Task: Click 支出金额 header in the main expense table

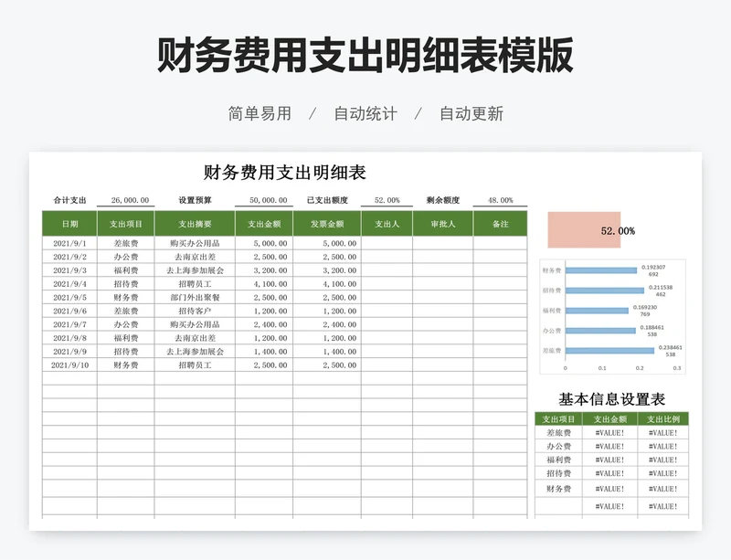Action: point(264,224)
